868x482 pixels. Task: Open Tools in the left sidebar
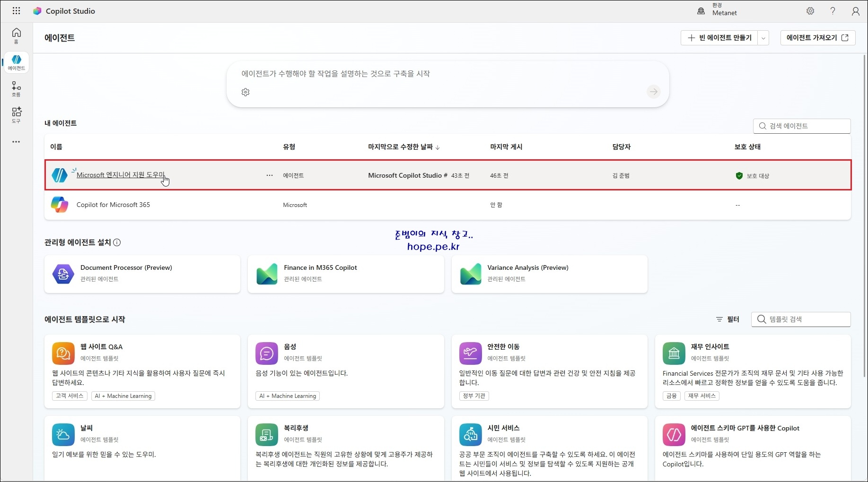[x=17, y=115]
